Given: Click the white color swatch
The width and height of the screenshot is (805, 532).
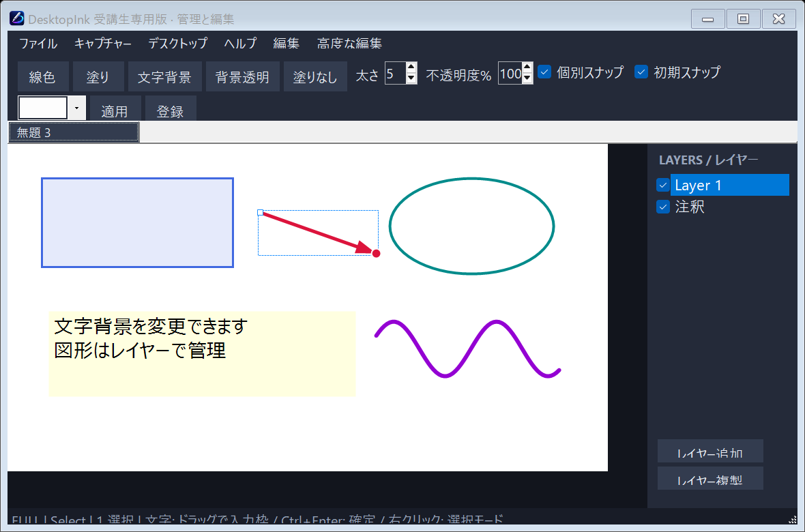Looking at the screenshot, I should 42,108.
